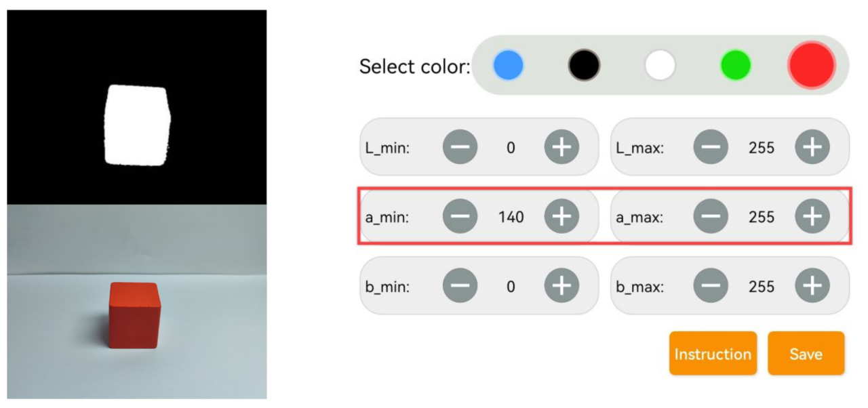The height and width of the screenshot is (408, 868).
Task: Decrease b_min with the minus icon
Action: pos(460,286)
